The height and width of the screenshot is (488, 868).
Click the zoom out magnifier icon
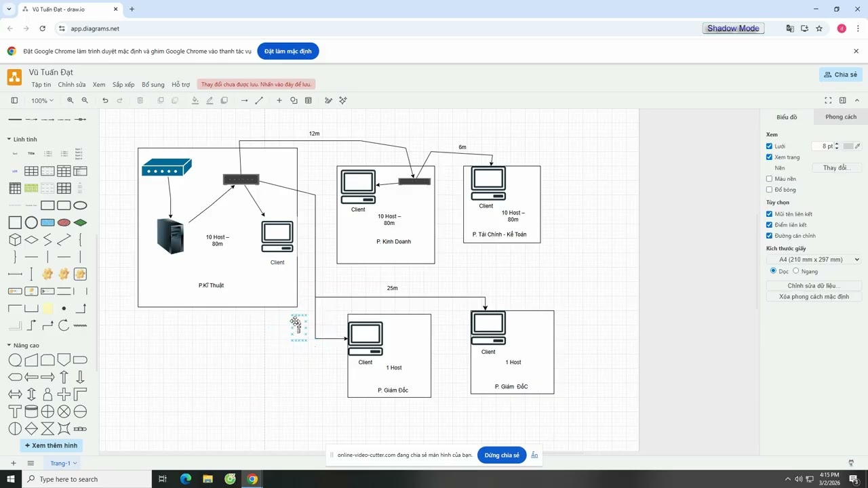pos(85,100)
